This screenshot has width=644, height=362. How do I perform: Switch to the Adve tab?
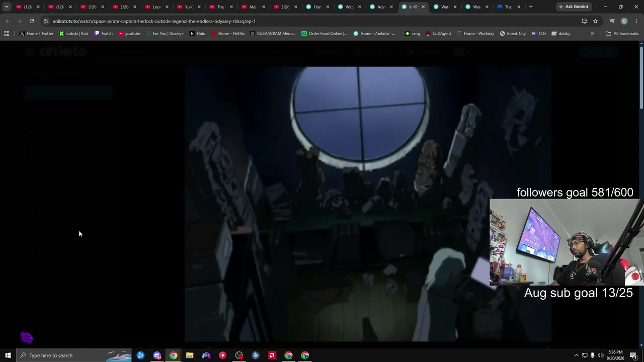click(x=381, y=7)
